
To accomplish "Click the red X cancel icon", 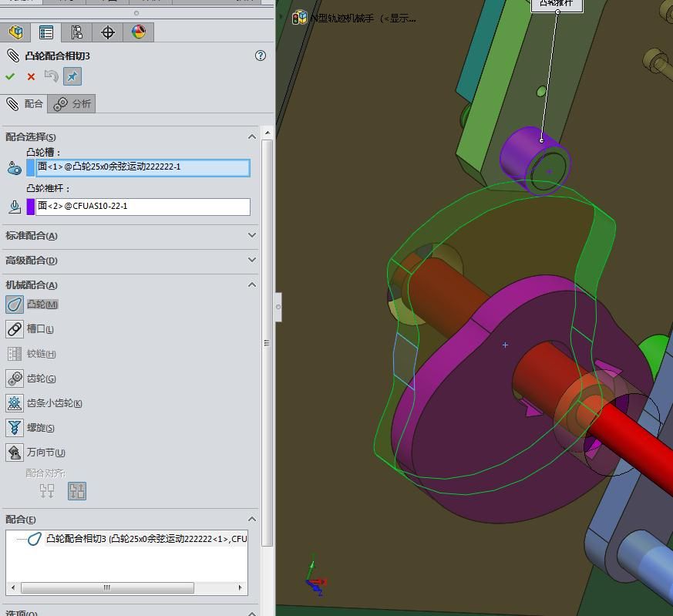I will click(x=31, y=76).
